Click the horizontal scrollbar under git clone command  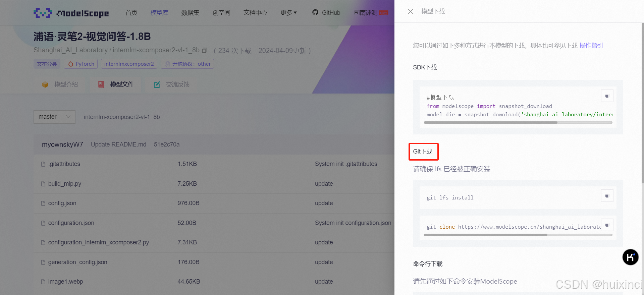tap(485, 235)
